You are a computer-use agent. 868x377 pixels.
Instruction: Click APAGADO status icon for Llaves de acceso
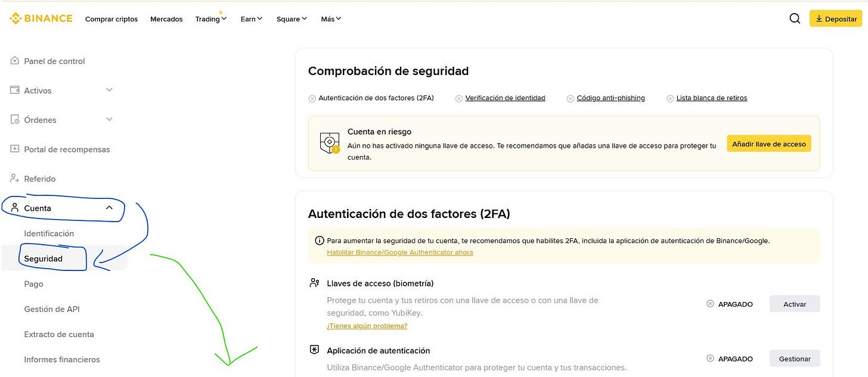pyautogui.click(x=710, y=304)
